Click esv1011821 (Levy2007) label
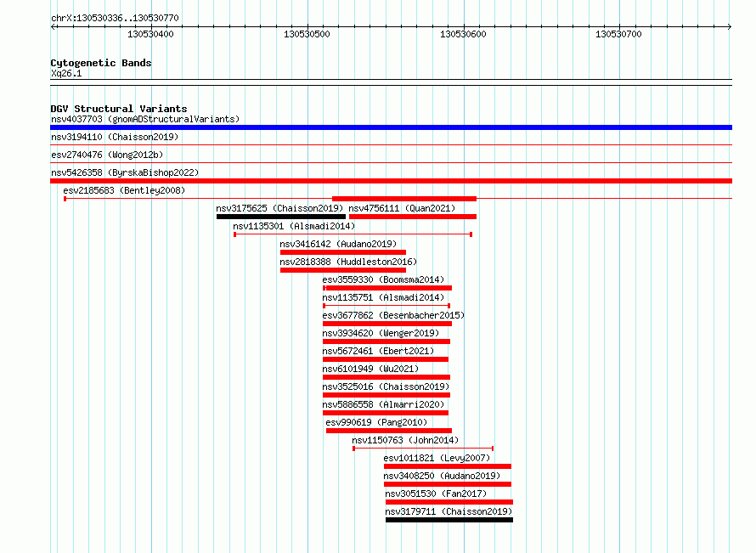The image size is (756, 553). pyautogui.click(x=437, y=458)
